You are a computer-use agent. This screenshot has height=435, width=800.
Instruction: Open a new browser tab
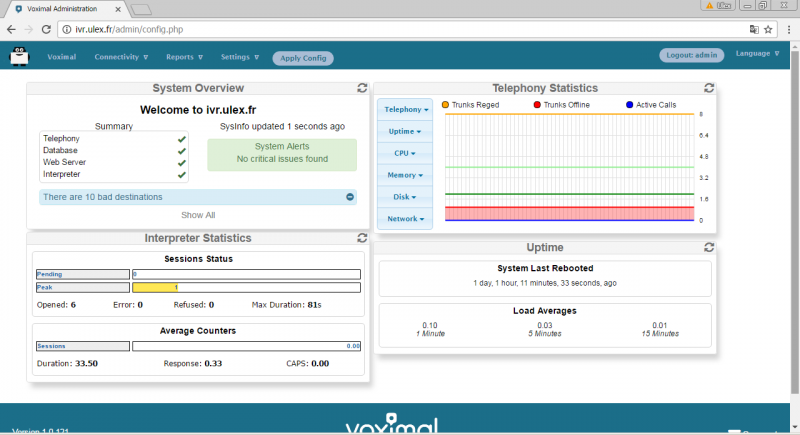tap(141, 10)
